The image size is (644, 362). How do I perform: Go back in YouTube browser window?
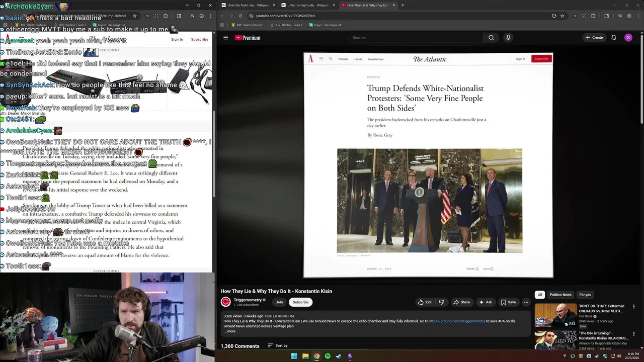pyautogui.click(x=222, y=16)
